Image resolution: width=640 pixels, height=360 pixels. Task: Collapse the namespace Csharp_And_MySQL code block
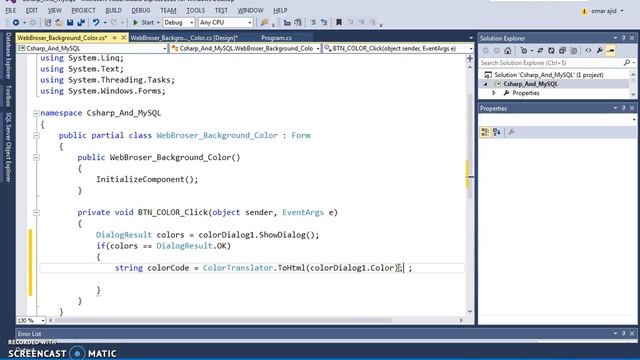pos(36,113)
